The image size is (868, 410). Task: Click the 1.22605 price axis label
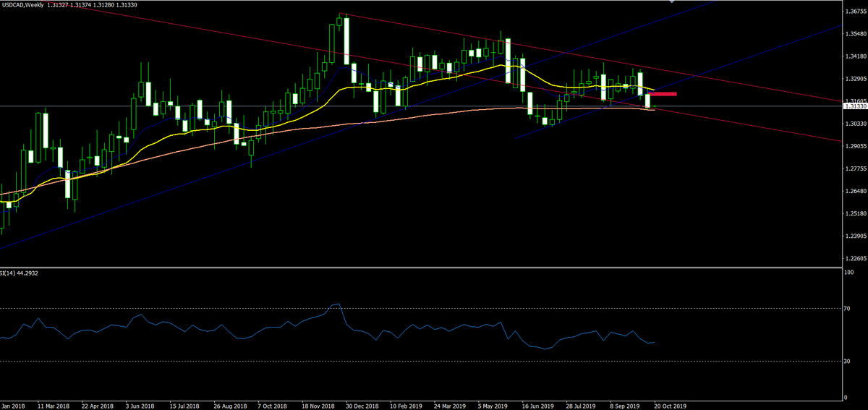pyautogui.click(x=855, y=258)
